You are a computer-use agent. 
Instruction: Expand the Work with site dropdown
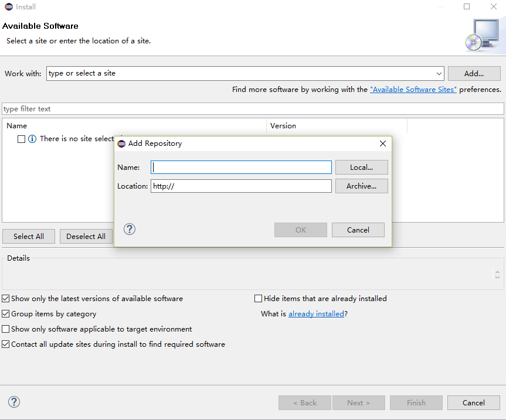coord(439,73)
